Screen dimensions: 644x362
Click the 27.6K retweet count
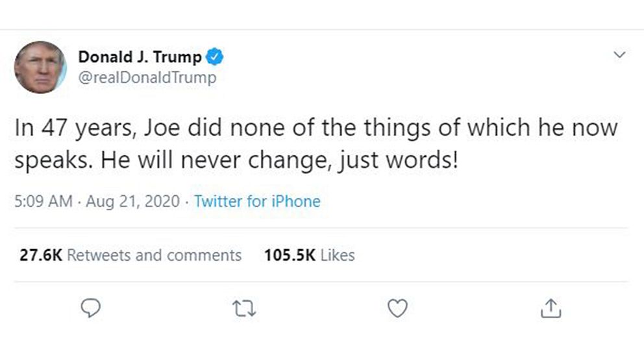tap(40, 255)
